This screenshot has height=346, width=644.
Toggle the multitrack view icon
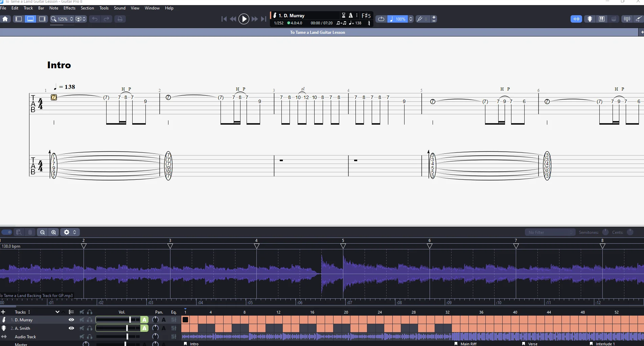pos(71,312)
